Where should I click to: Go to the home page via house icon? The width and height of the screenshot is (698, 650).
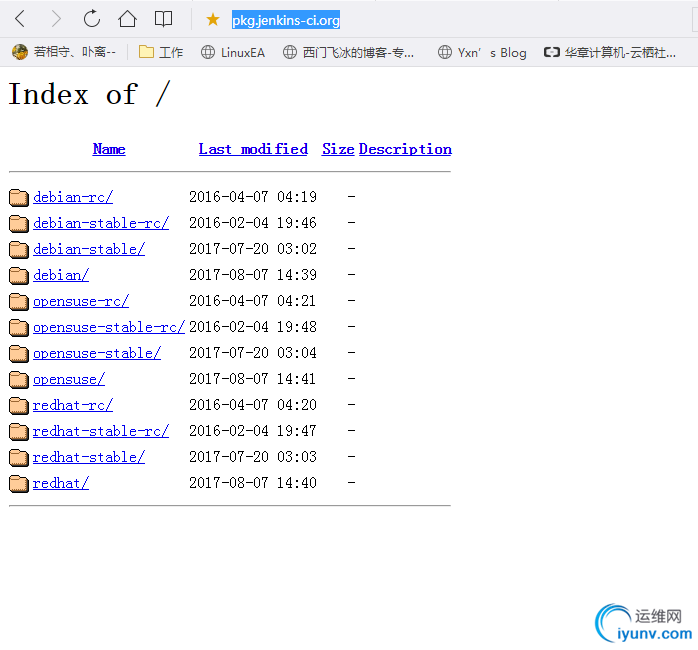pos(127,19)
